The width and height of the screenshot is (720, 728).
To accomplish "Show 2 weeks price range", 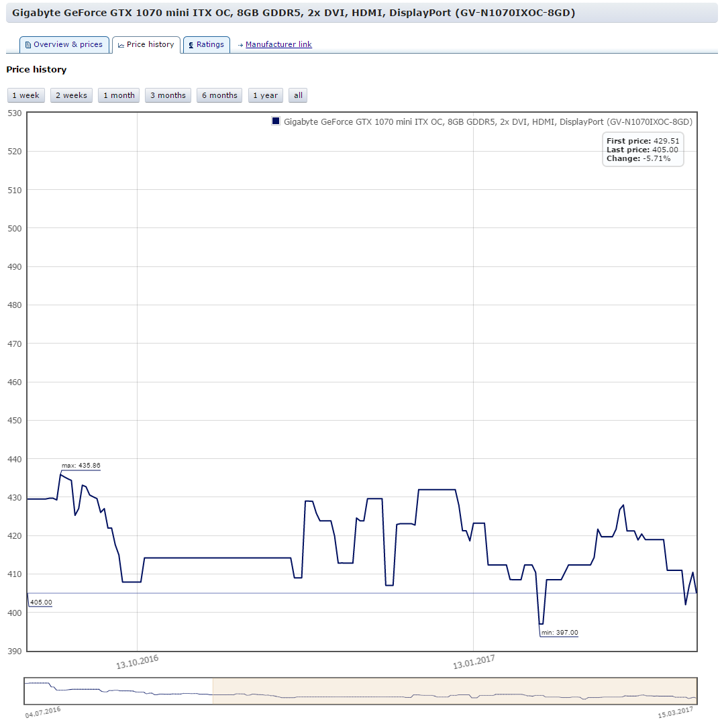I will click(72, 95).
